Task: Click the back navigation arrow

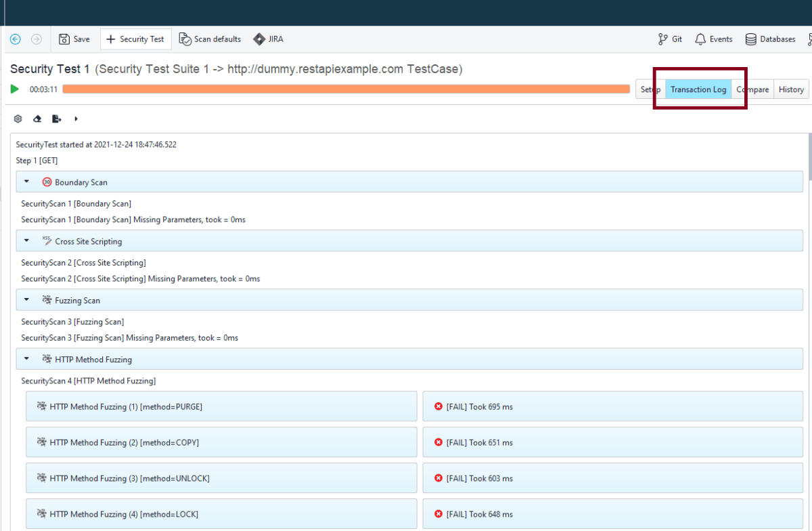Action: (x=16, y=39)
